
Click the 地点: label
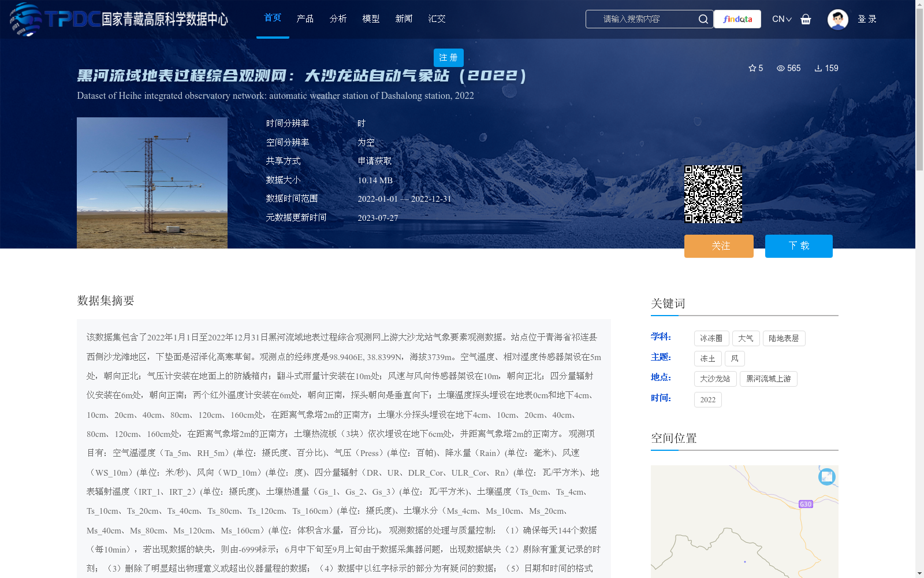click(x=661, y=377)
